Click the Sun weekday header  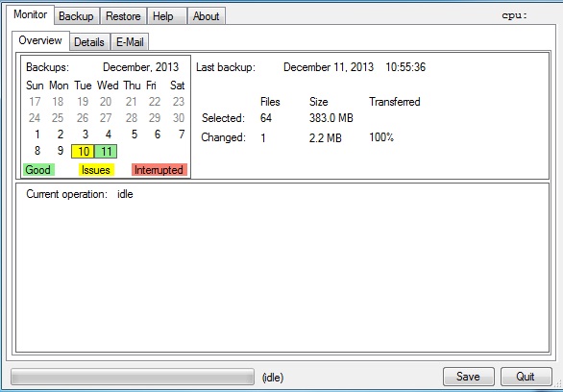pyautogui.click(x=35, y=86)
